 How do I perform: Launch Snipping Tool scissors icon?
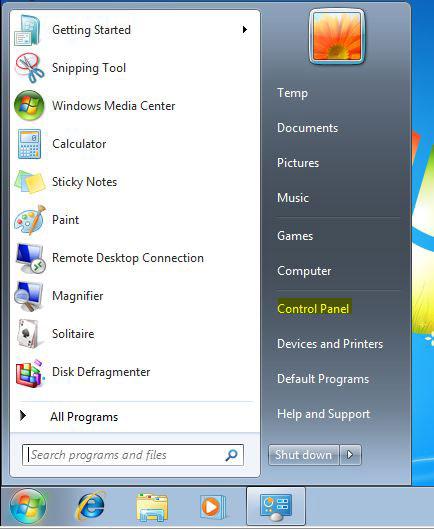29,68
